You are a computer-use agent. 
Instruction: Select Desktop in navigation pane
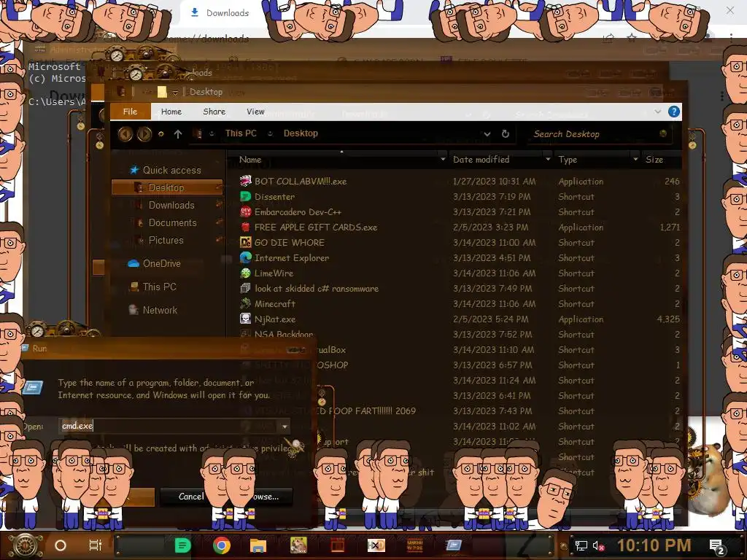pos(167,187)
